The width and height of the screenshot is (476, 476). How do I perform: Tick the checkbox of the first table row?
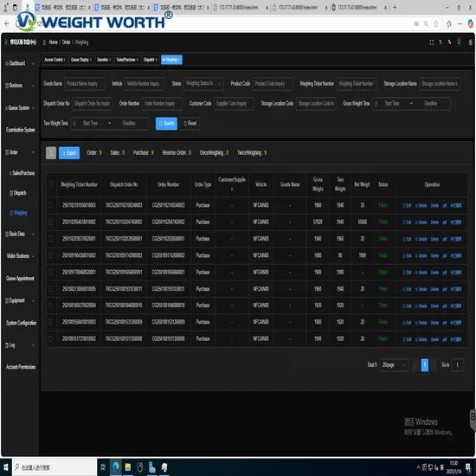pos(51,205)
